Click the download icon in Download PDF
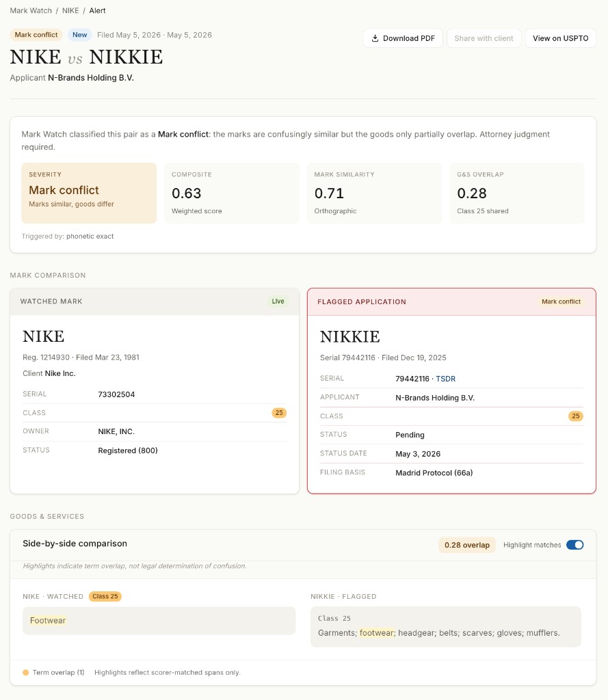This screenshot has width=608, height=700. 375,38
